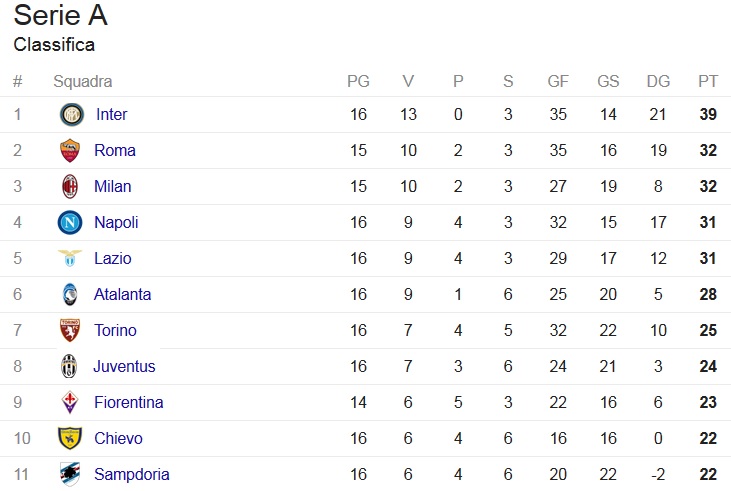Click the Atalanta club crest icon

pyautogui.click(x=70, y=294)
